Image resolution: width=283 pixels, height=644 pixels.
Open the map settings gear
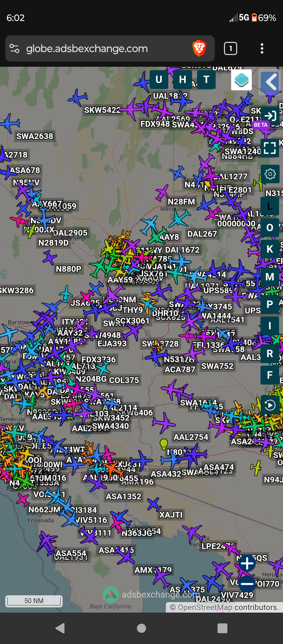click(x=270, y=174)
